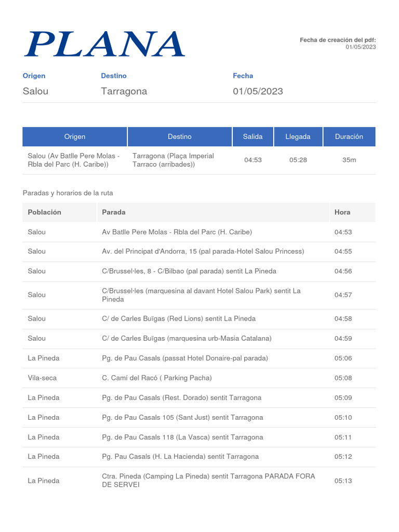Click the Duración column header

(x=349, y=137)
